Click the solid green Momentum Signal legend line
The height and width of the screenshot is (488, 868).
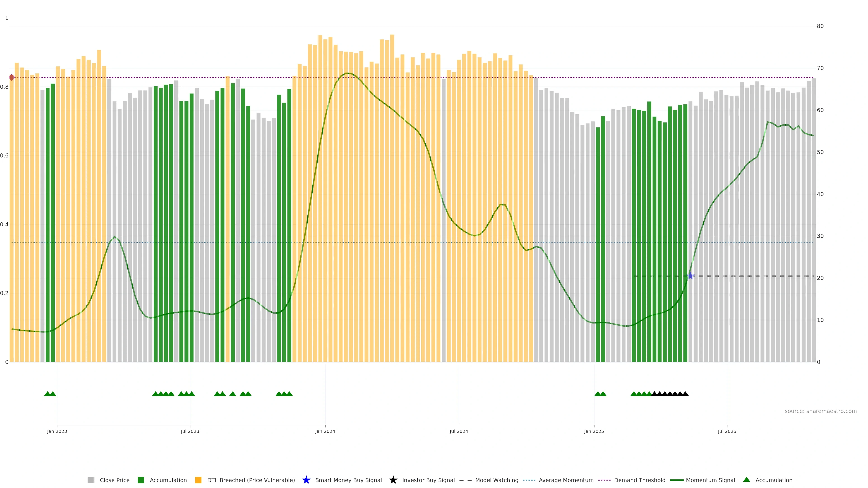677,480
